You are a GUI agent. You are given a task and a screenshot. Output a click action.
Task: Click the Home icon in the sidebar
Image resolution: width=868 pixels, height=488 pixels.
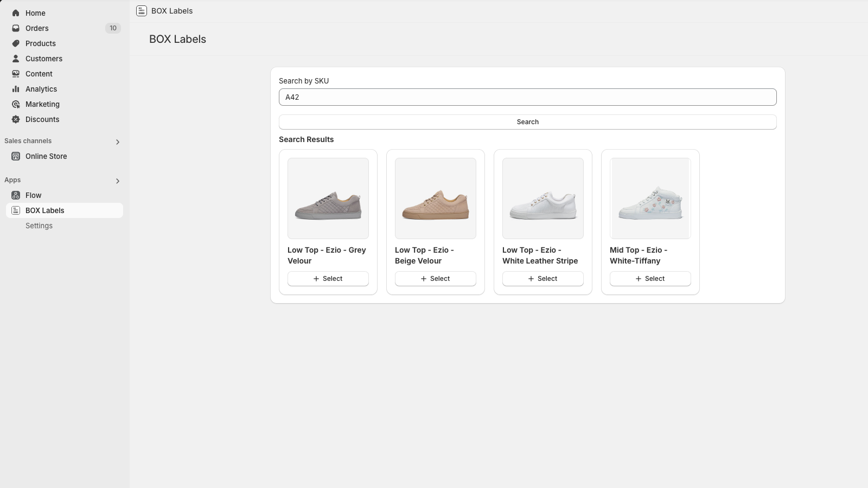(x=15, y=12)
